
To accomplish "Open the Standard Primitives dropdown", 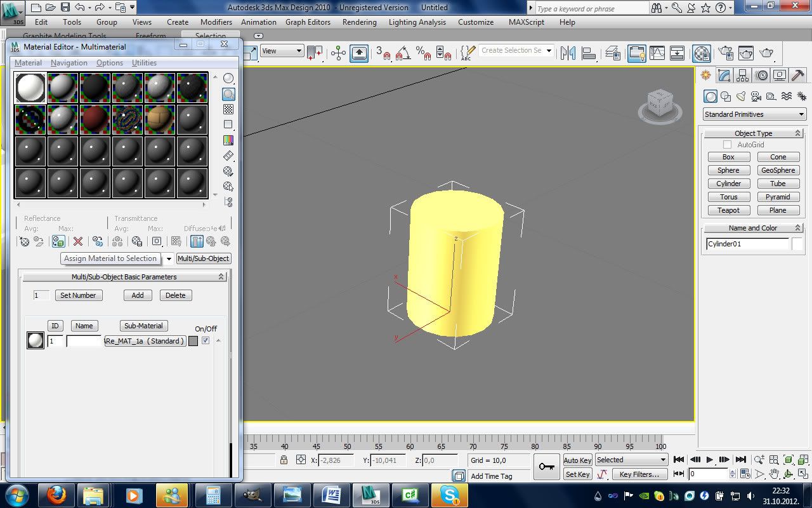I will click(x=754, y=114).
